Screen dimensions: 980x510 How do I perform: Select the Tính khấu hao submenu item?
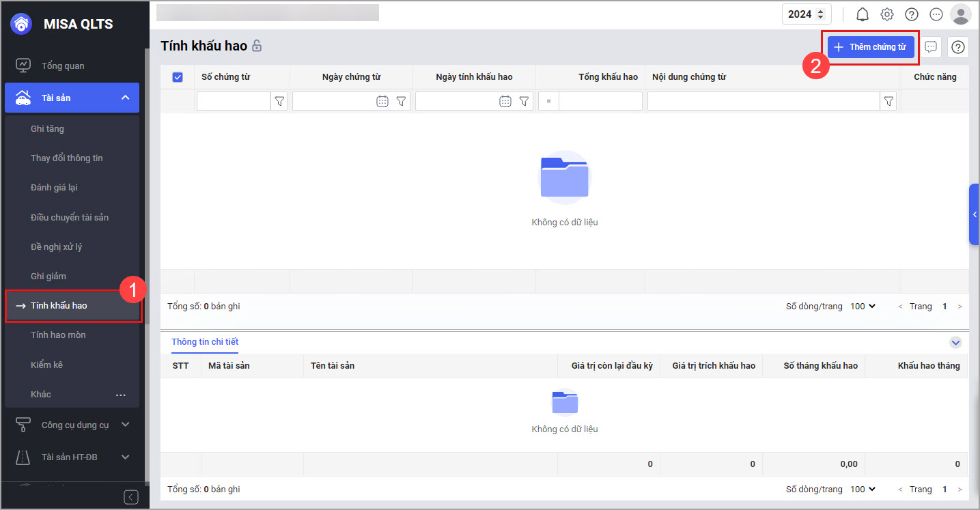pyautogui.click(x=73, y=306)
